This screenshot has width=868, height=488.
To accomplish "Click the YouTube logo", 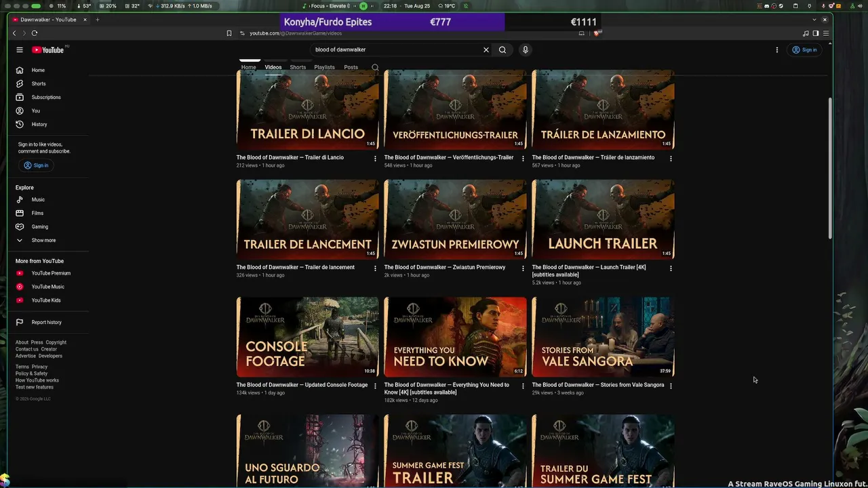I will 47,49.
